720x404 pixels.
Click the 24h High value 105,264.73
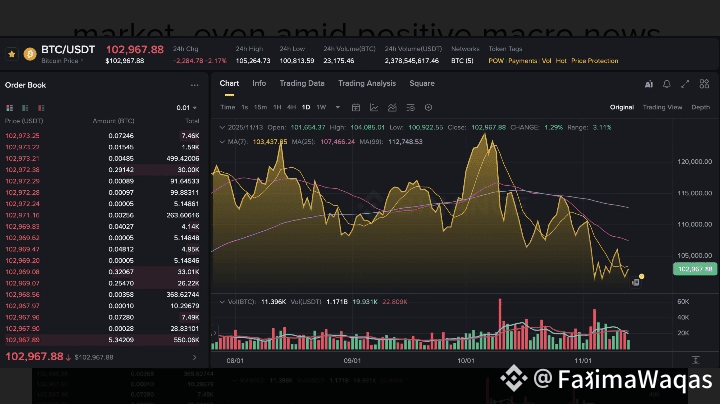click(x=253, y=61)
